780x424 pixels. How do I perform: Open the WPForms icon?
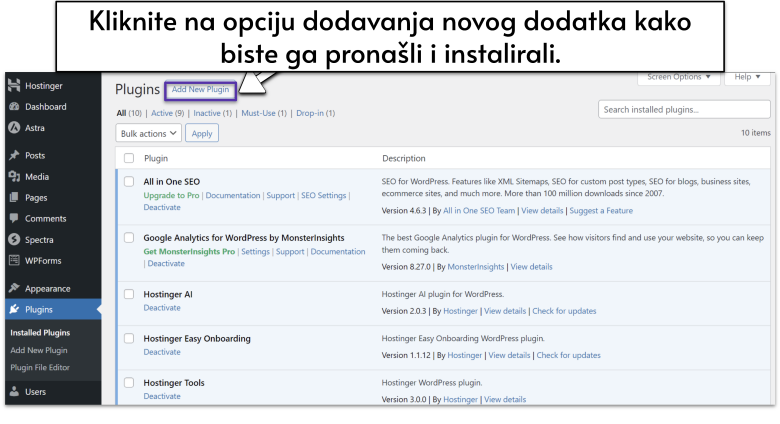(x=14, y=260)
